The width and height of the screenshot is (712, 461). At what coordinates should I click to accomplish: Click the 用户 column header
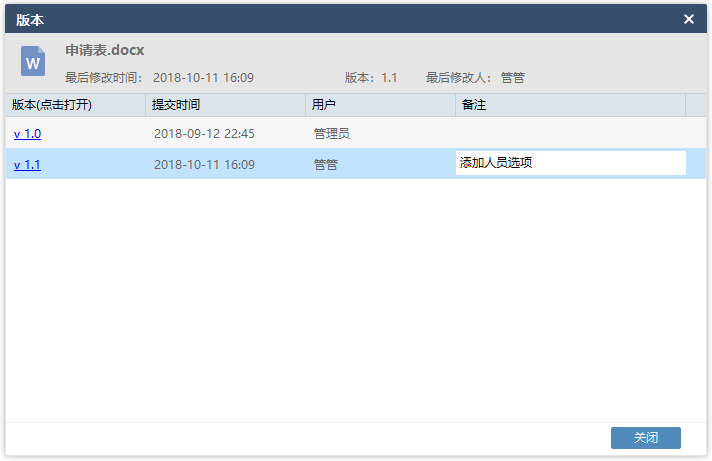pos(381,105)
